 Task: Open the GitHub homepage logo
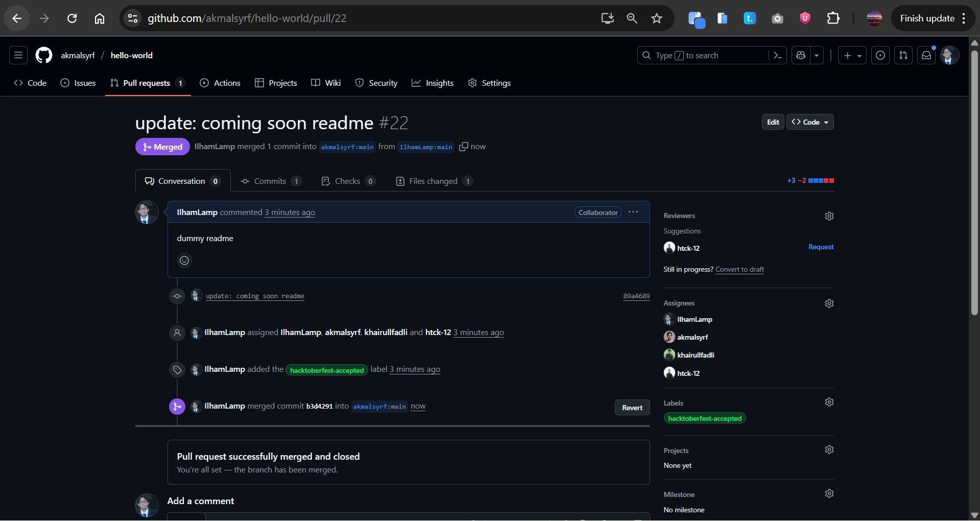(44, 55)
